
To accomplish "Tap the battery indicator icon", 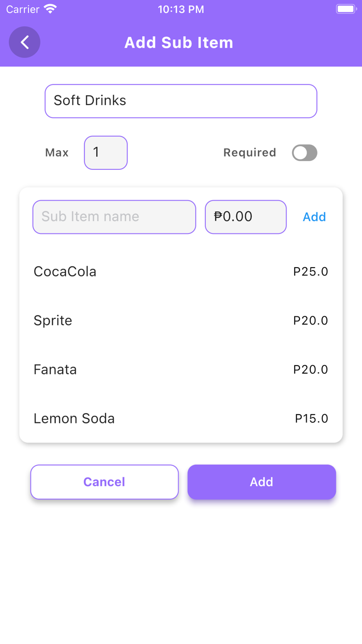I will (x=345, y=9).
